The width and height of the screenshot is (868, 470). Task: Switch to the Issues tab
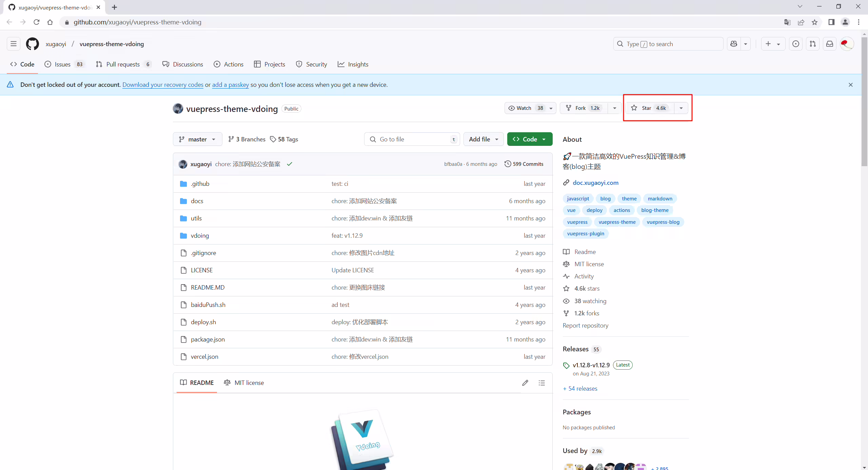tap(65, 64)
